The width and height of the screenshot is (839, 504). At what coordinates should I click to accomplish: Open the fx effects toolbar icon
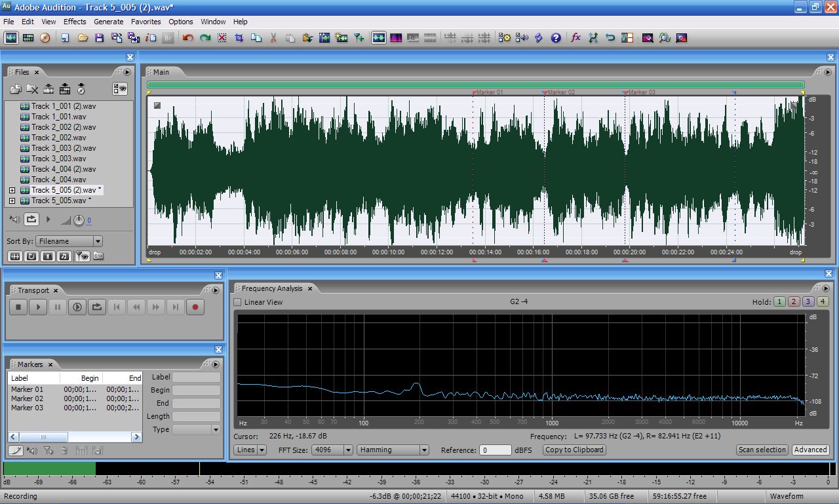pos(576,38)
